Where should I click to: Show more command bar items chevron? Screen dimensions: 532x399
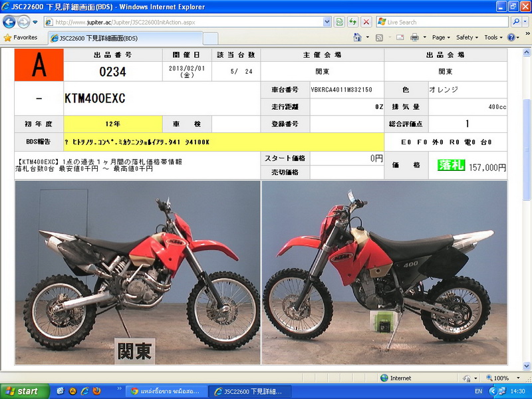click(x=527, y=34)
